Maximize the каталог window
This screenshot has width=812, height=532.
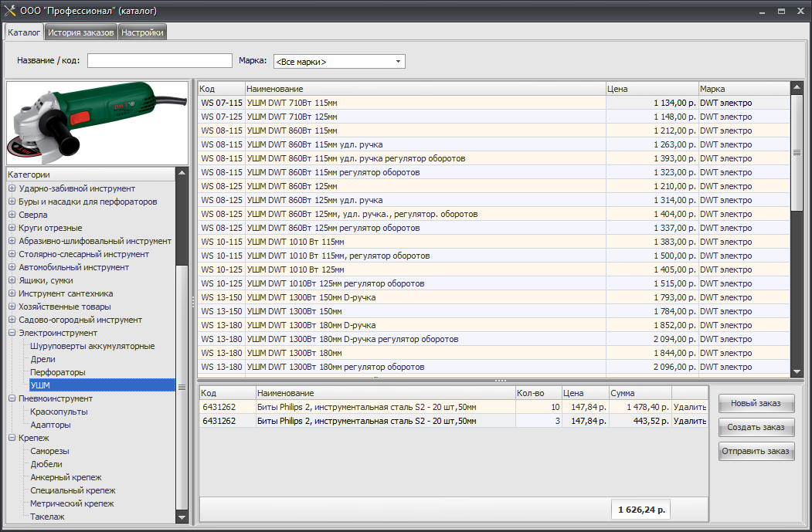[781, 11]
